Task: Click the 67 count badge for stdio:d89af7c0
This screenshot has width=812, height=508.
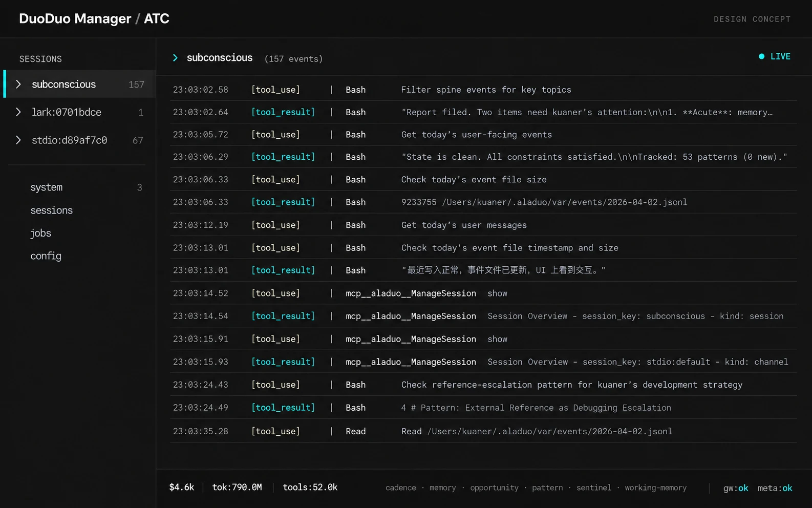Action: (x=138, y=140)
